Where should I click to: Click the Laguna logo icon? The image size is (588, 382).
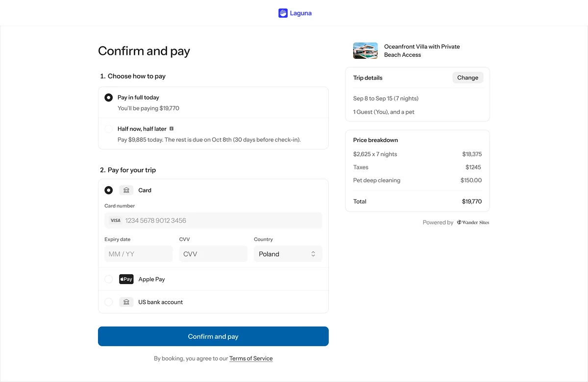point(283,13)
